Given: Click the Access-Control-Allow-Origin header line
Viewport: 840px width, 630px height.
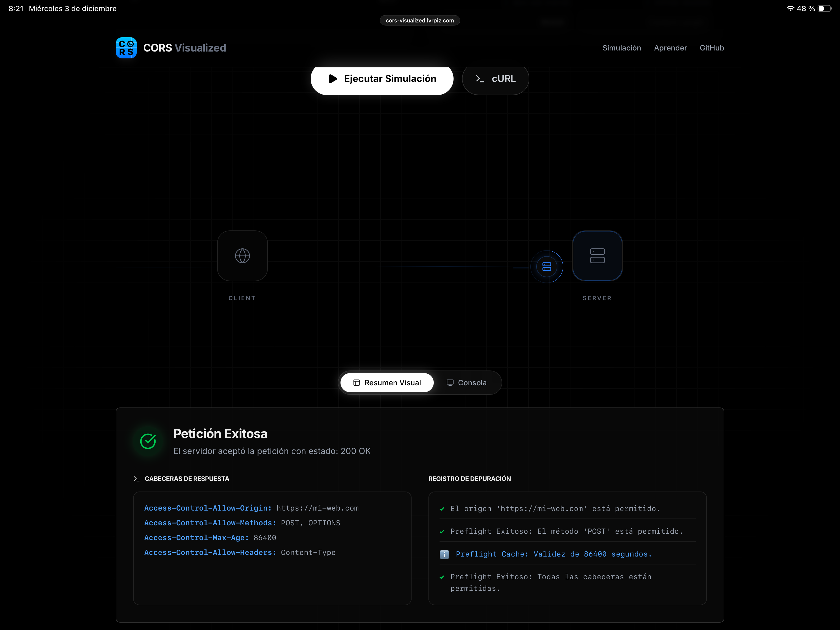Looking at the screenshot, I should click(x=251, y=508).
